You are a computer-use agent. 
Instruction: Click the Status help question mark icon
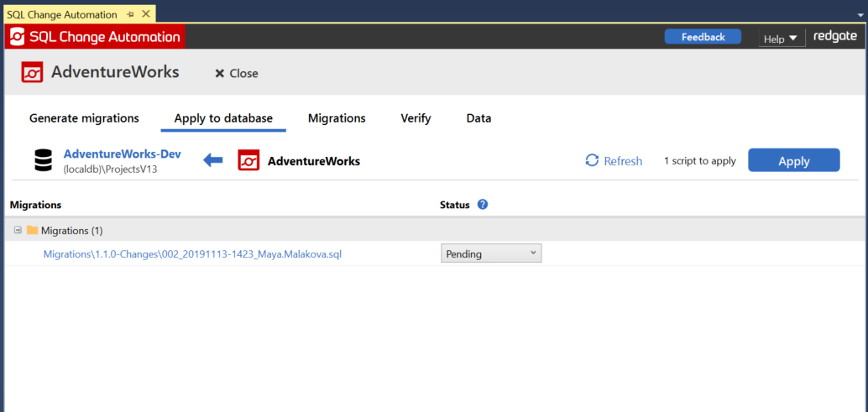tap(483, 205)
